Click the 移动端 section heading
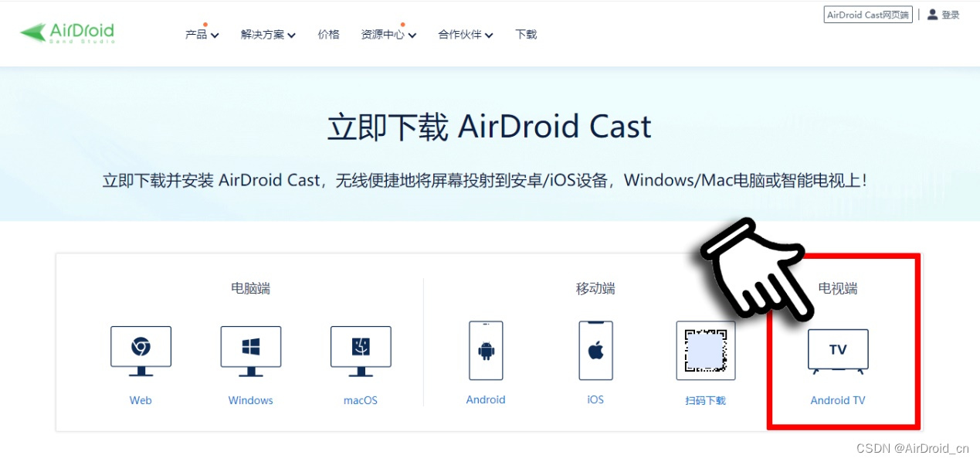 (x=595, y=288)
